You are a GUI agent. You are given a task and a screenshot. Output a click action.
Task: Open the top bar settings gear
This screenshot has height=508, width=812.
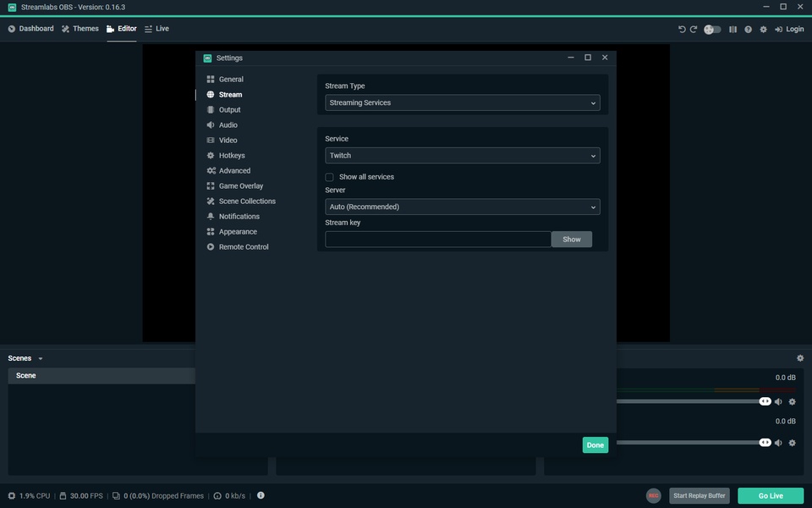pos(763,29)
